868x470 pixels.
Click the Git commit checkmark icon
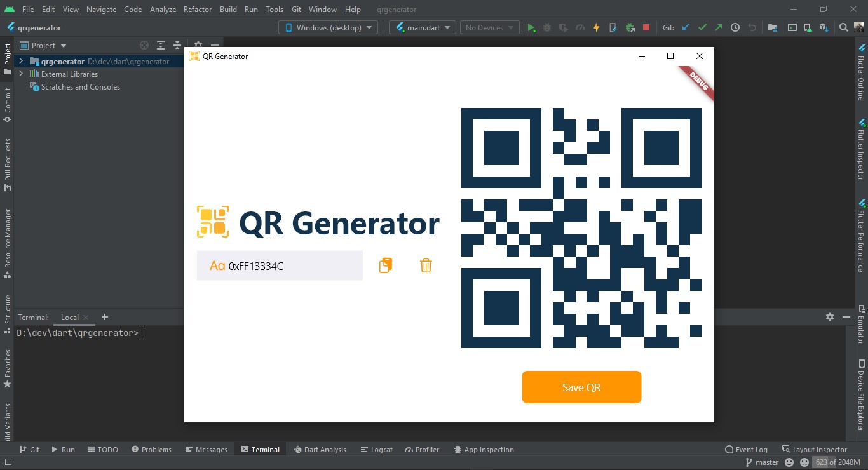[702, 28]
